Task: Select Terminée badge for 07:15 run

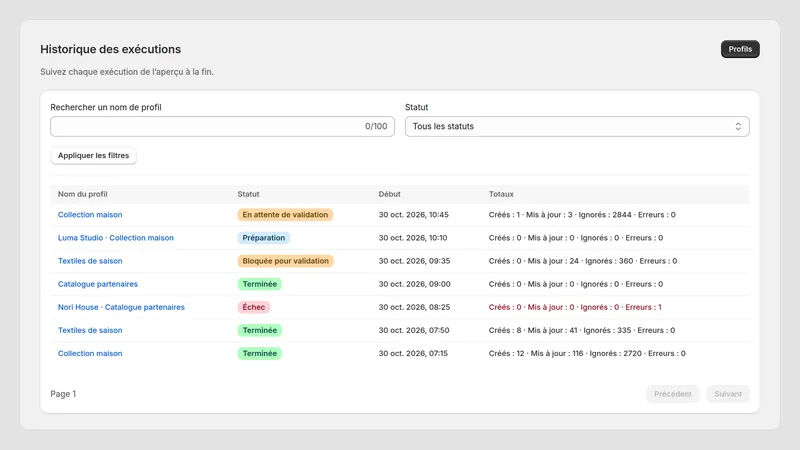Action: 259,354
